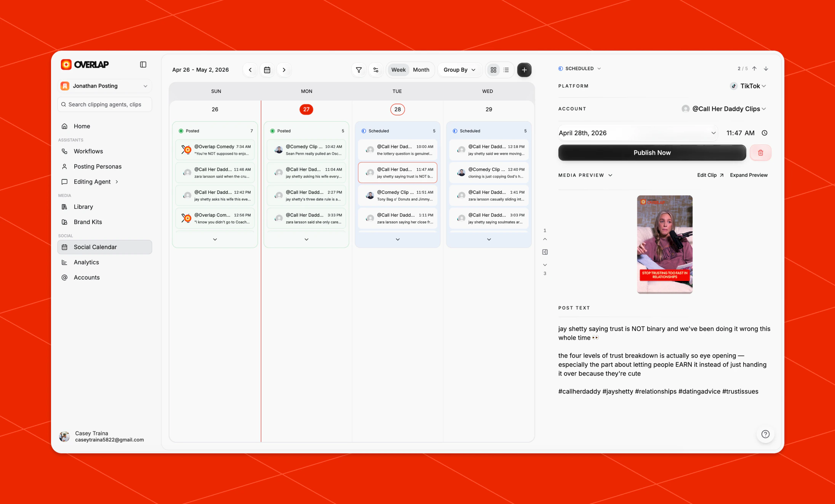Go to previous post up arrow
The height and width of the screenshot is (504, 835).
[754, 69]
